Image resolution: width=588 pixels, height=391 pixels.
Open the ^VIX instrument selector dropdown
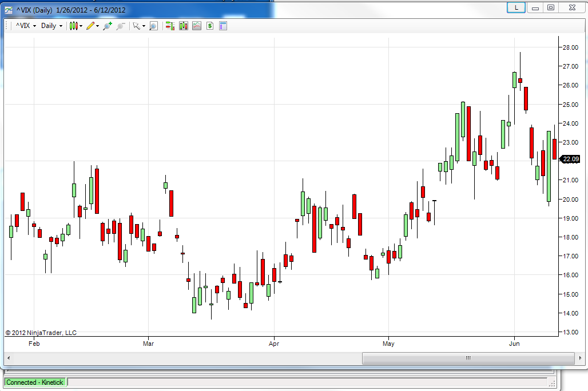pyautogui.click(x=26, y=26)
